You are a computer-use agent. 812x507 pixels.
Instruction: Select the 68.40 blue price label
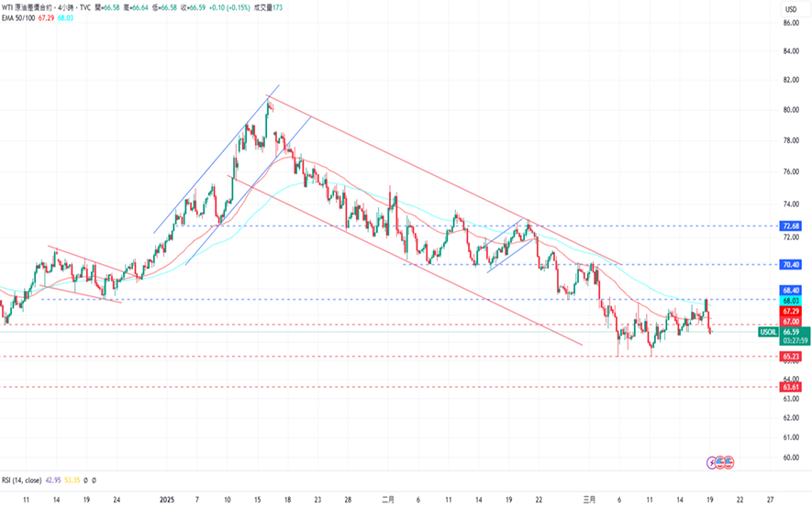(791, 291)
